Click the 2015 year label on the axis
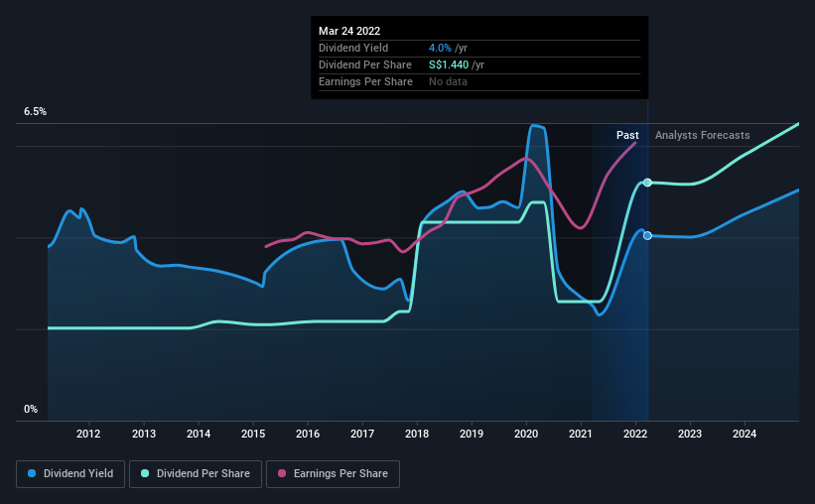Screen dimensions: 815x504 (x=253, y=434)
